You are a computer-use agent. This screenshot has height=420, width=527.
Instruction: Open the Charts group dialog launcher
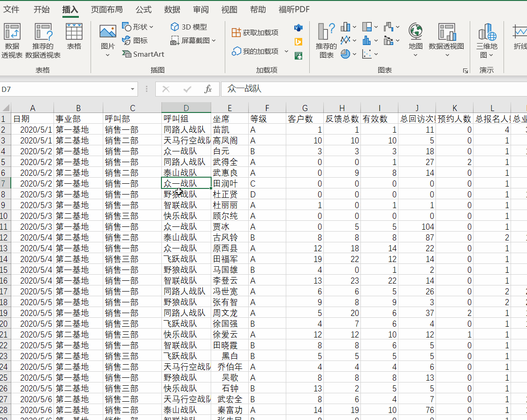(466, 70)
